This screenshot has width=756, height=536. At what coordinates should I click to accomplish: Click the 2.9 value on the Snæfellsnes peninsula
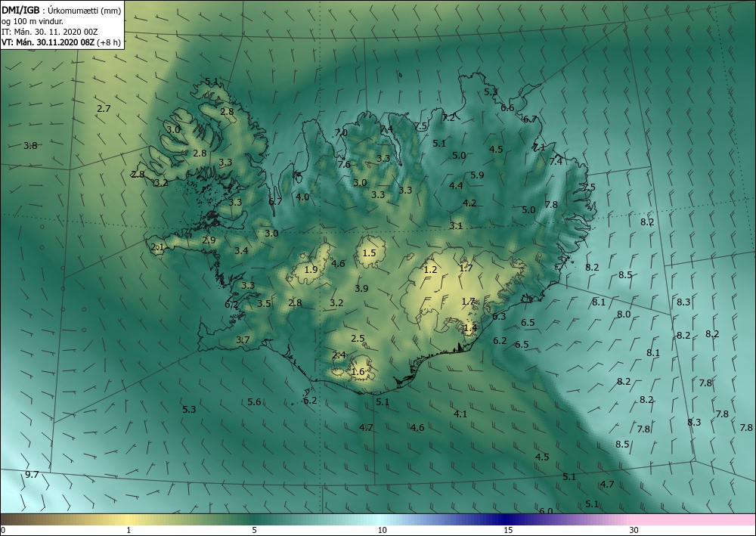pos(209,240)
